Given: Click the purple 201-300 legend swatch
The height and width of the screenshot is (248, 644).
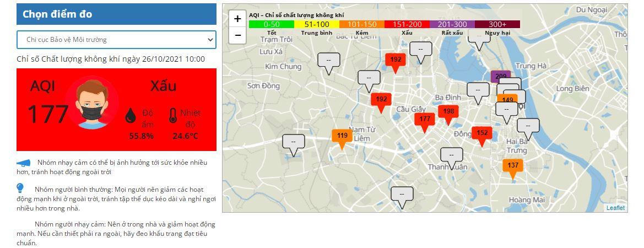Looking at the screenshot, I should pyautogui.click(x=452, y=24).
